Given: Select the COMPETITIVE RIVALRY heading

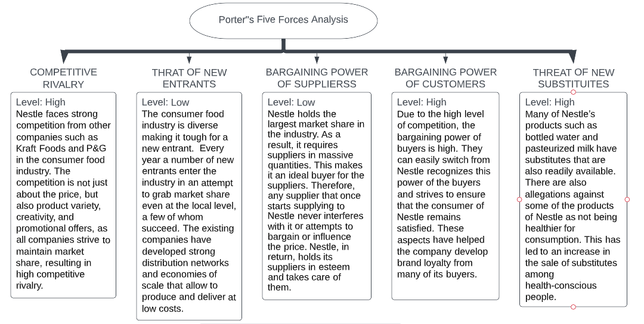Looking at the screenshot, I should (63, 78).
